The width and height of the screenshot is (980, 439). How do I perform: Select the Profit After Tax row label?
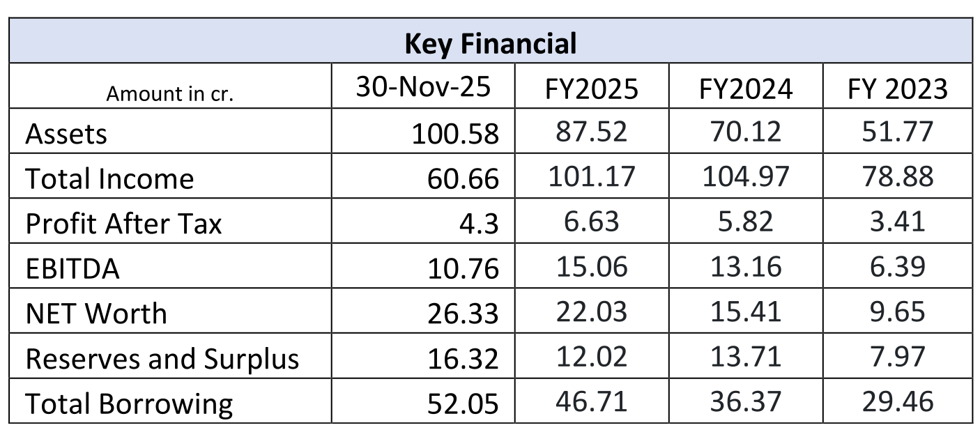(x=123, y=224)
